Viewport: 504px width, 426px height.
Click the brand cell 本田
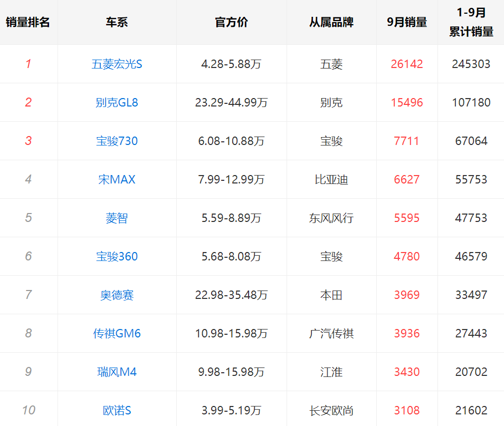pos(331,295)
